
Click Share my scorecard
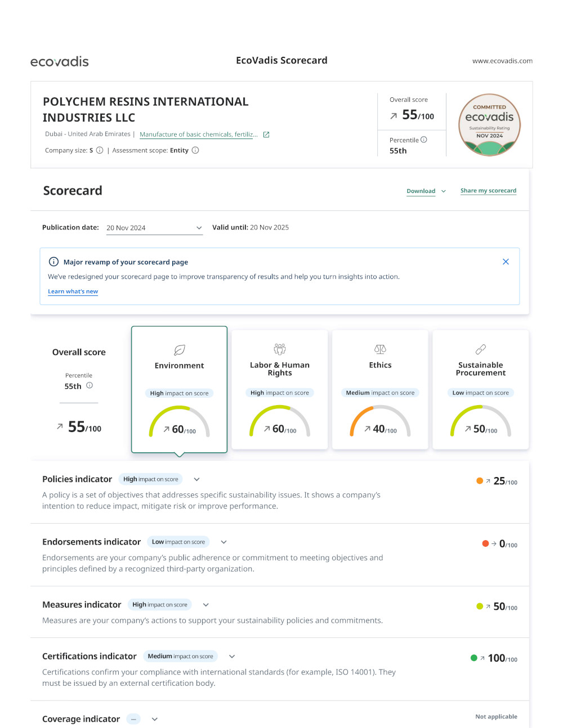[488, 191]
